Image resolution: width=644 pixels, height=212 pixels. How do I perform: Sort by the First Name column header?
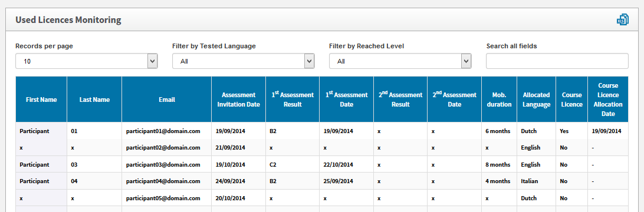(x=41, y=100)
